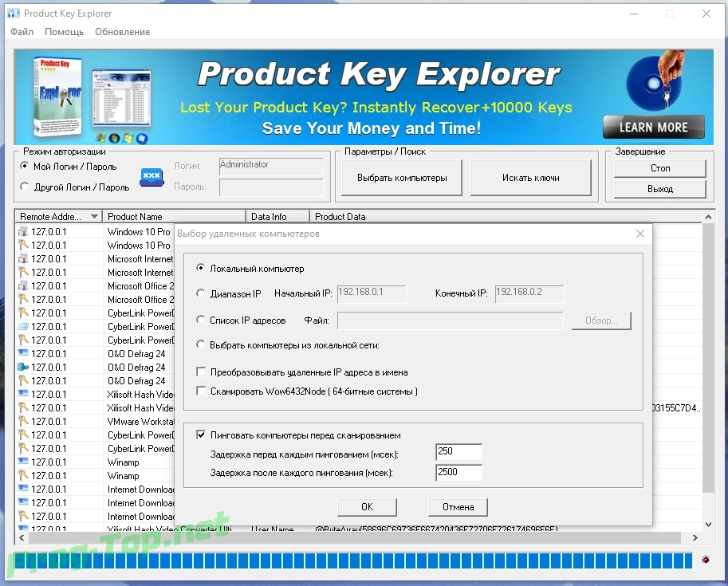The image size is (728, 586).
Task: Click horizontal scroll left arrow
Action: tap(22, 537)
